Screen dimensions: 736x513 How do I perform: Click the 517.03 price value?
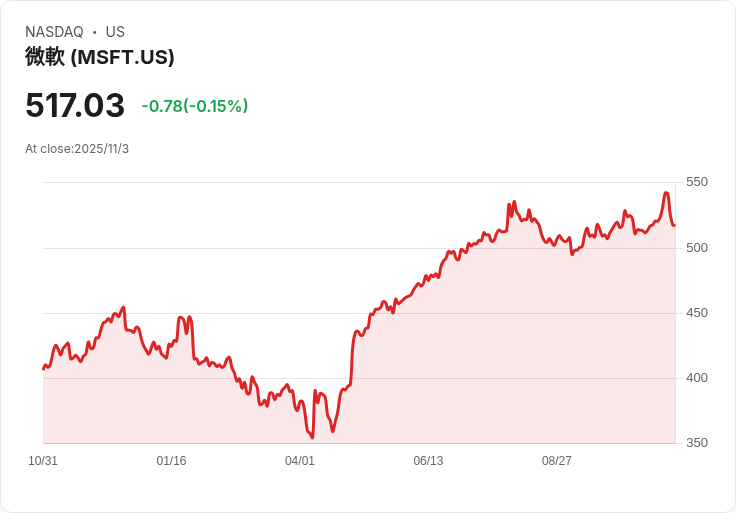pos(75,105)
